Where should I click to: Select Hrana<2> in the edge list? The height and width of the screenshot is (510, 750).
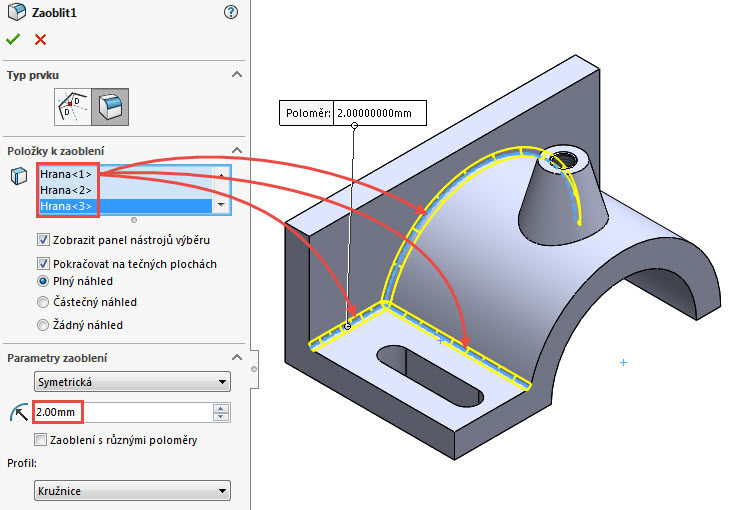125,190
